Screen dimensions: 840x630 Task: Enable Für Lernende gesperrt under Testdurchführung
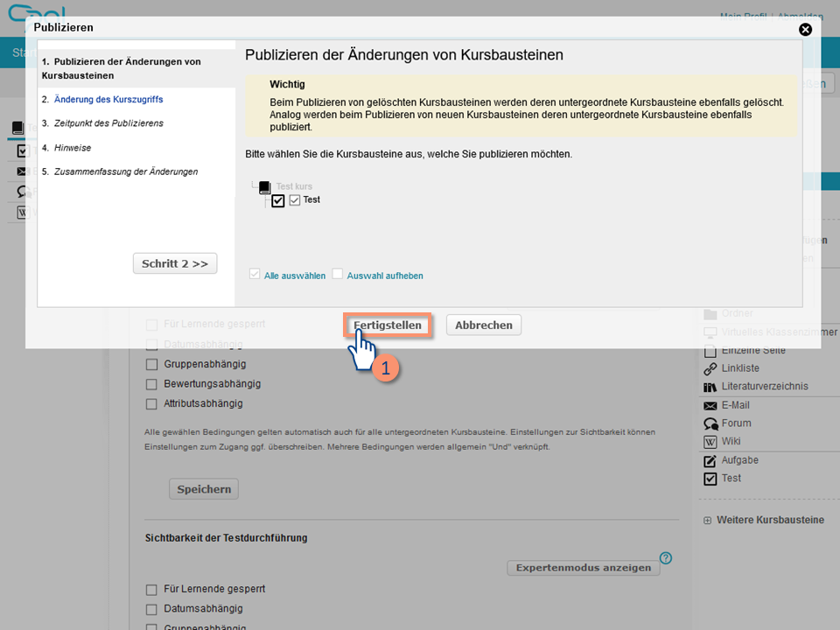(151, 590)
